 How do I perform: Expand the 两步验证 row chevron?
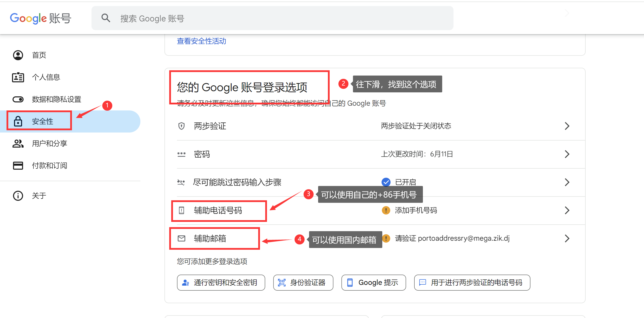tap(567, 126)
